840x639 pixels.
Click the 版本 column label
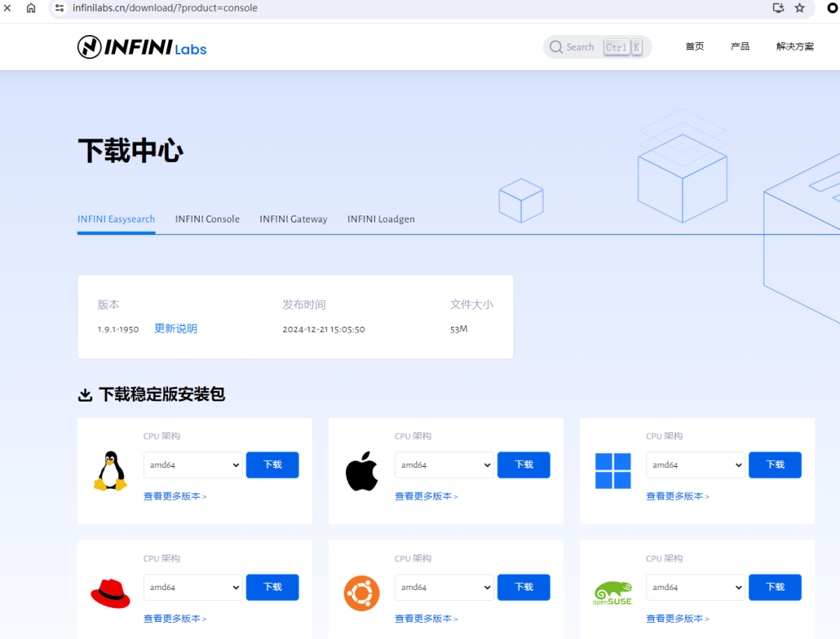pos(108,304)
